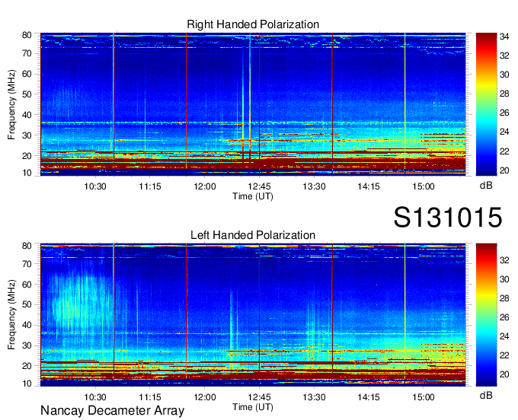The height and width of the screenshot is (420, 518).
Task: Click the Right Handed Polarization spectrogram image
Action: 253,104
